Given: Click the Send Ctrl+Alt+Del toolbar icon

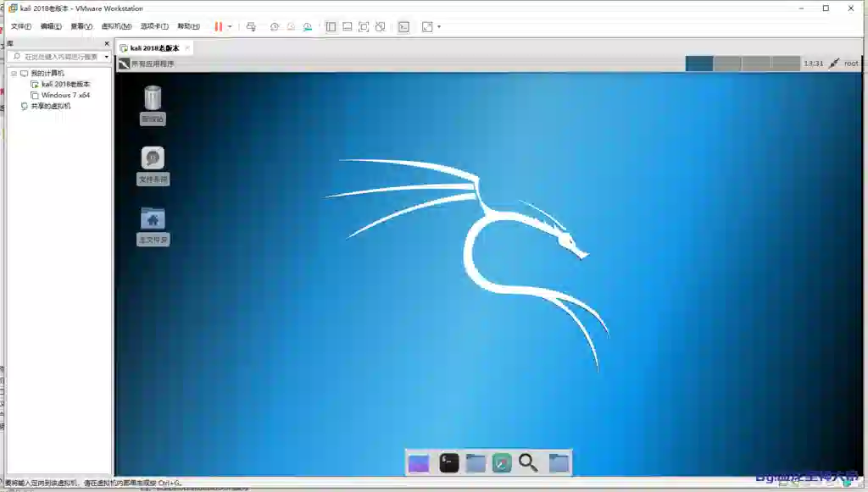Looking at the screenshot, I should point(251,26).
